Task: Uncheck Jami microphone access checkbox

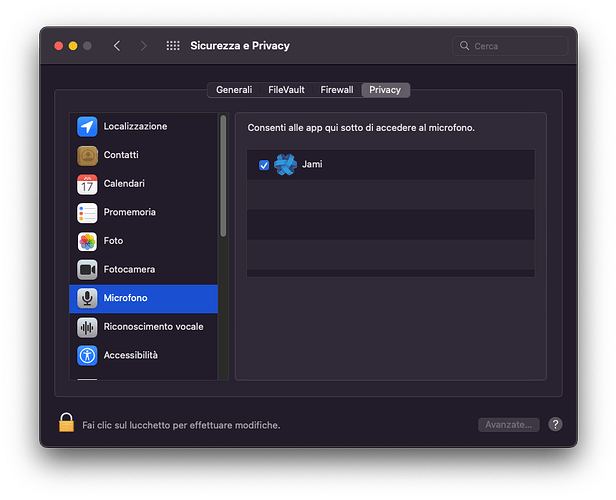Action: [x=264, y=165]
